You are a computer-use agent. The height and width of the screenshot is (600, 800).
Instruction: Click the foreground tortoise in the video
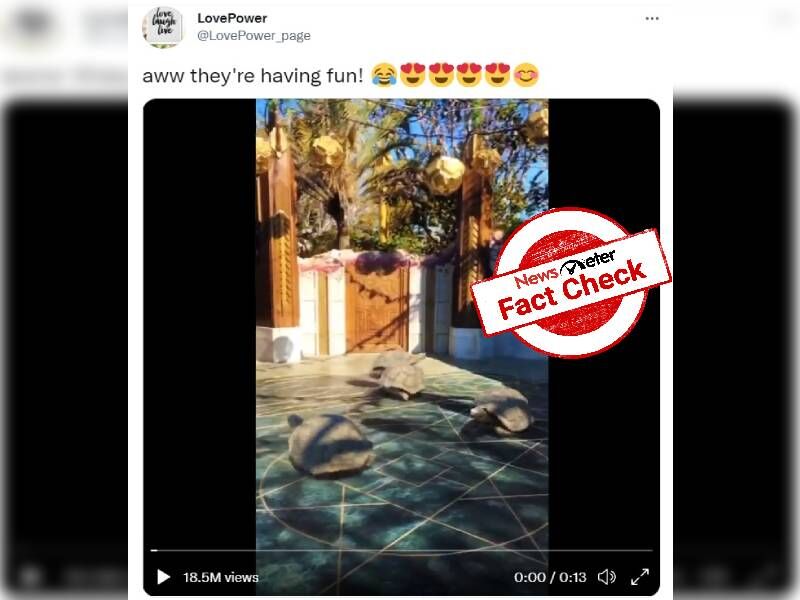(x=330, y=444)
